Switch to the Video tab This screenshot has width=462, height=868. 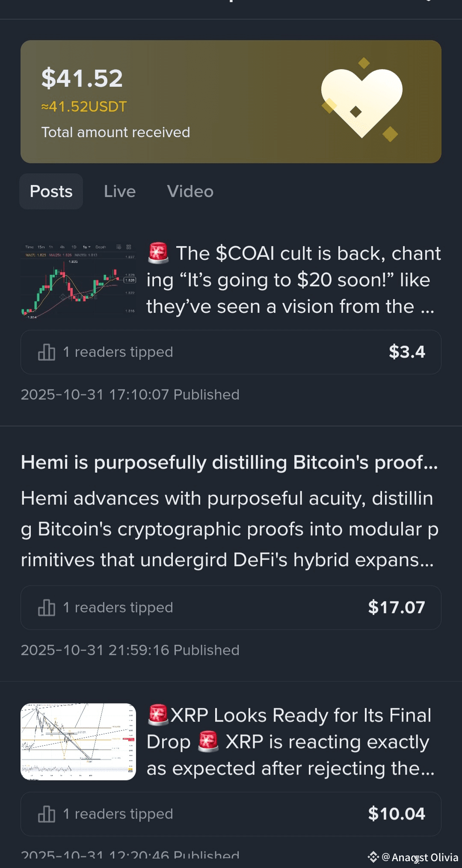point(190,191)
